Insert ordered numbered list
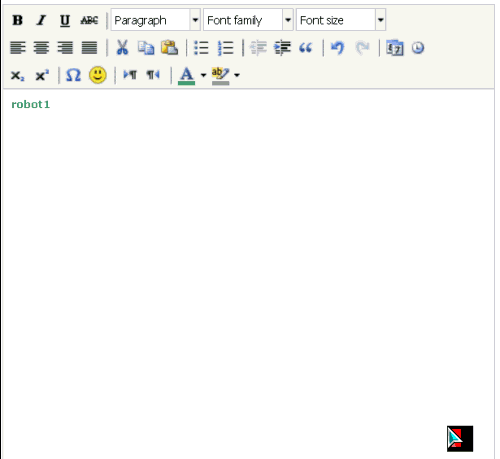The height and width of the screenshot is (459, 500). pyautogui.click(x=225, y=48)
